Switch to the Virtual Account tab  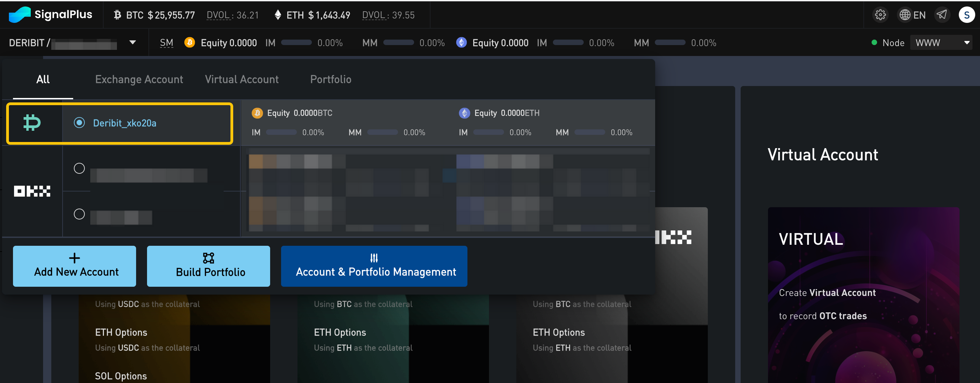tap(241, 79)
